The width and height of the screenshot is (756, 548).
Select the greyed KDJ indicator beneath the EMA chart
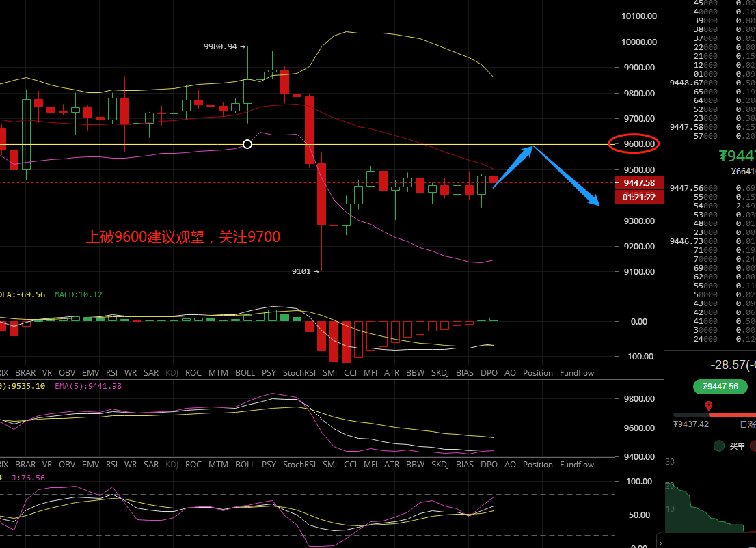tap(171, 465)
